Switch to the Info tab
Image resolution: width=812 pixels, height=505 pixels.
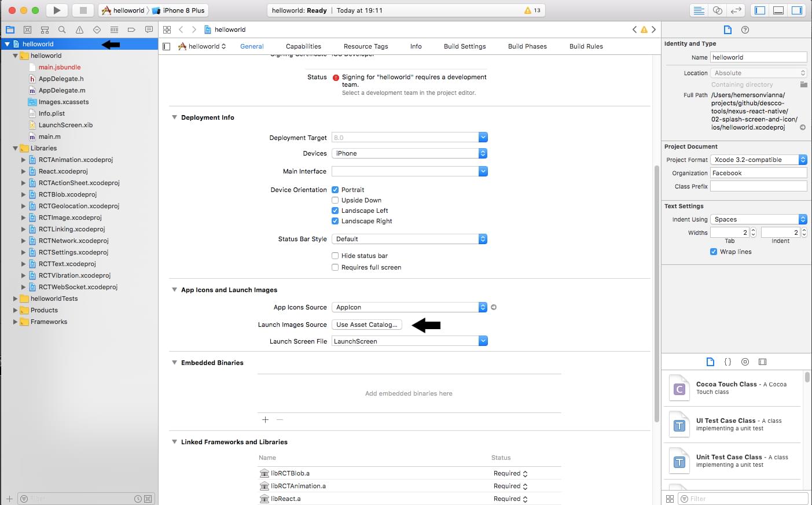pos(416,46)
